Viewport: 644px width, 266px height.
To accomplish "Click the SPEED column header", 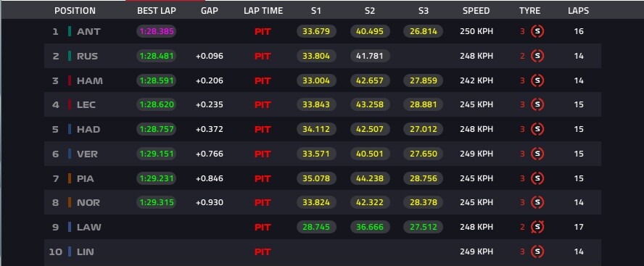I will point(476,11).
